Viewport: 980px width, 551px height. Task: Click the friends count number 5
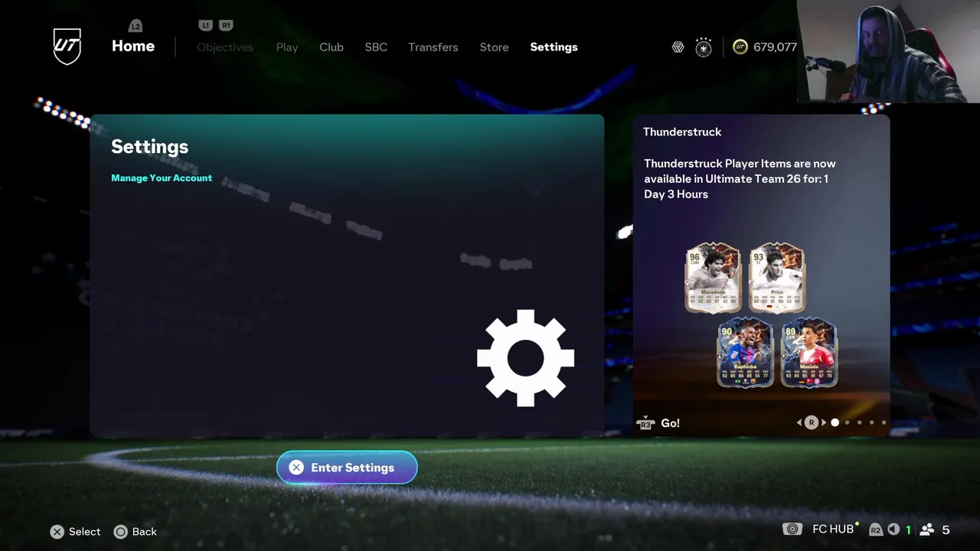point(946,530)
